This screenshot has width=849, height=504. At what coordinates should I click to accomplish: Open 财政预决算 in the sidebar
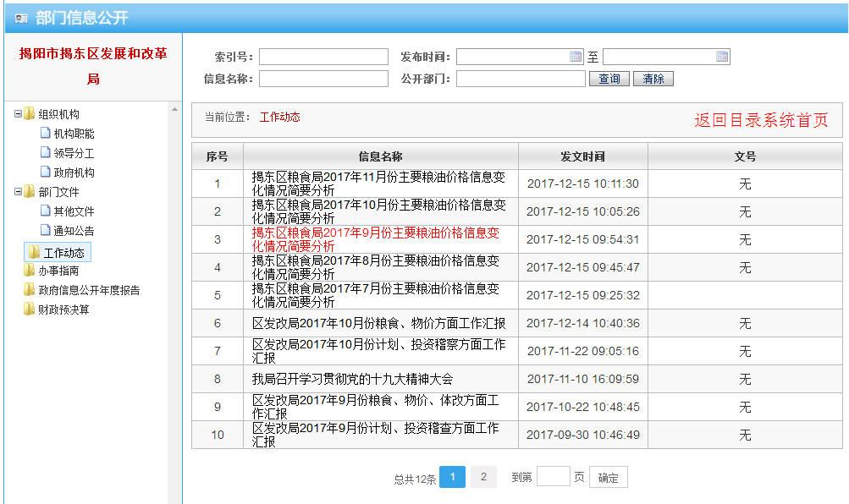click(63, 310)
